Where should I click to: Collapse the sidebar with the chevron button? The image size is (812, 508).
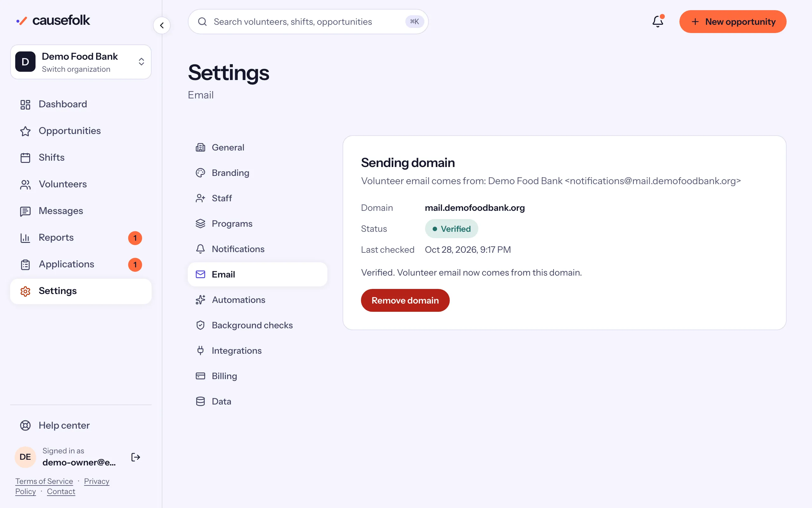click(x=162, y=25)
